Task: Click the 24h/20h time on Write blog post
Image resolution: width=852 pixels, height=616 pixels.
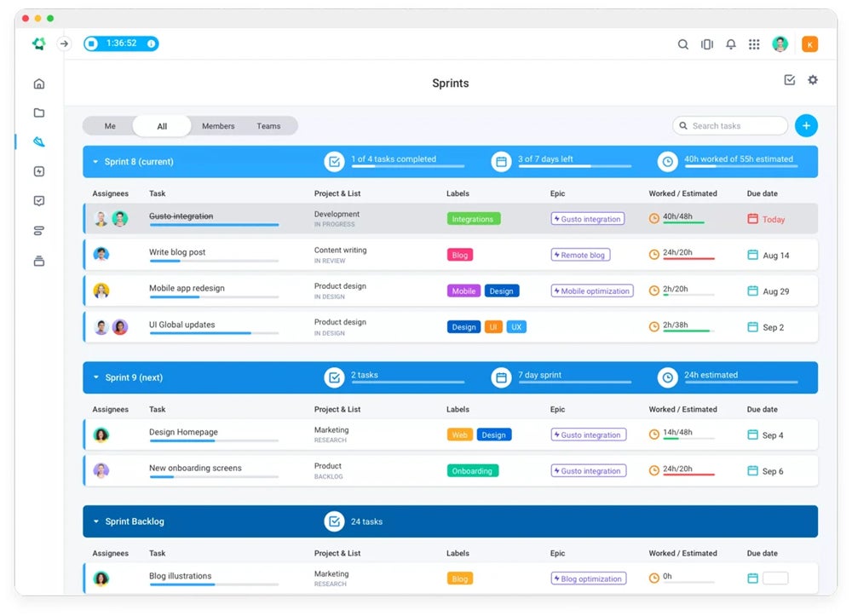Action: [x=677, y=252]
